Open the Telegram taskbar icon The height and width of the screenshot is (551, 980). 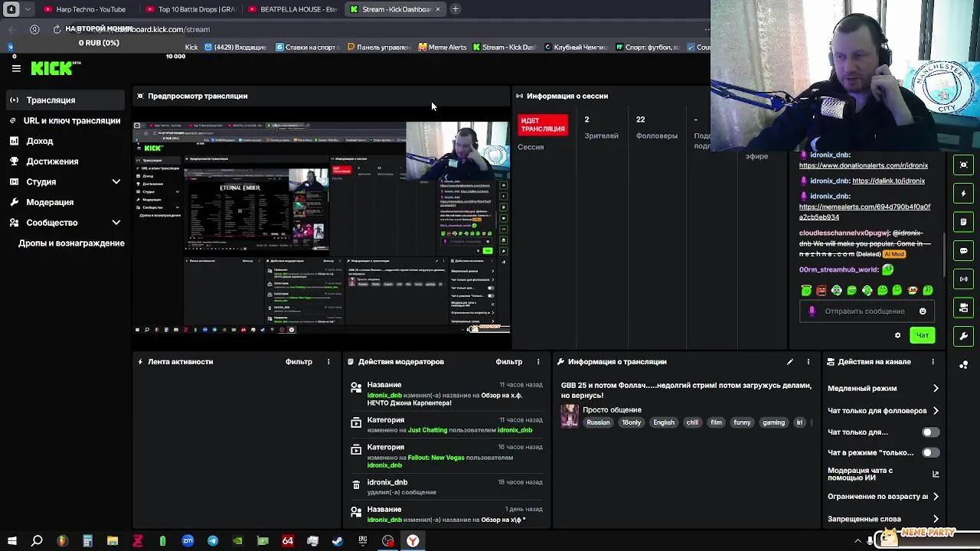(213, 541)
